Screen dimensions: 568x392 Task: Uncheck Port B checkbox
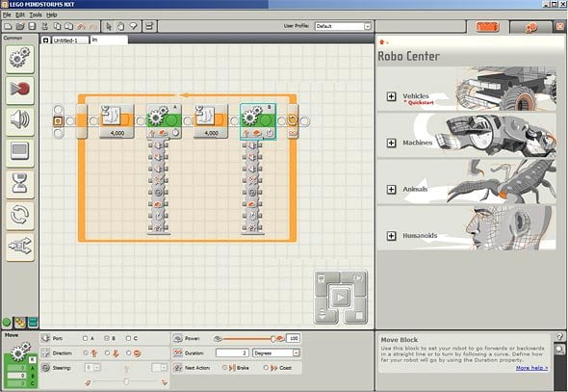pos(107,338)
